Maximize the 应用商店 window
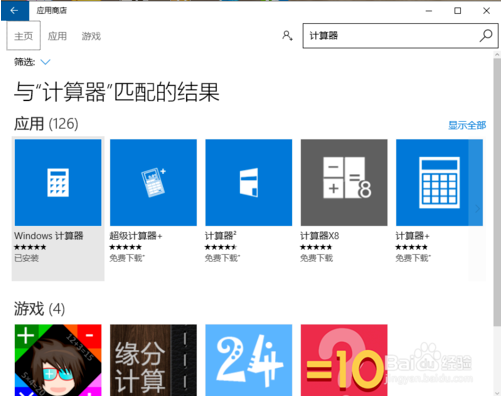Screen dimensions: 503x402 [458, 11]
